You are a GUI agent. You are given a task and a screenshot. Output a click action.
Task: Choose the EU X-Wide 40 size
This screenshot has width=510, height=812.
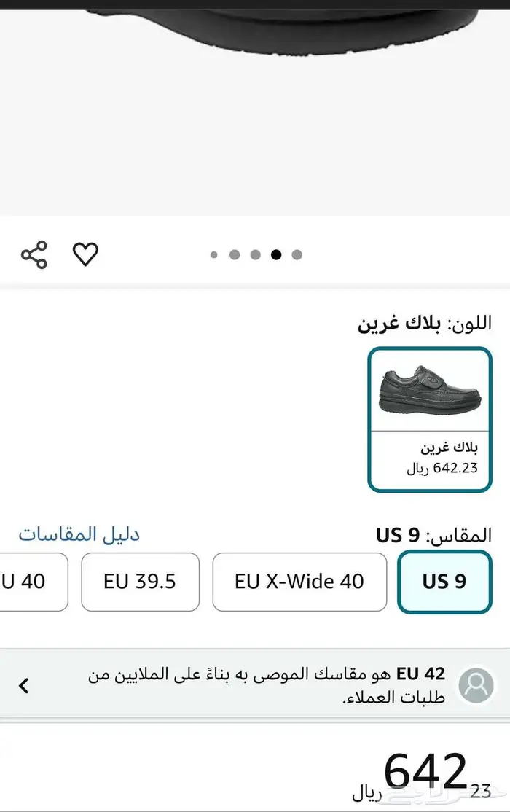(x=299, y=582)
